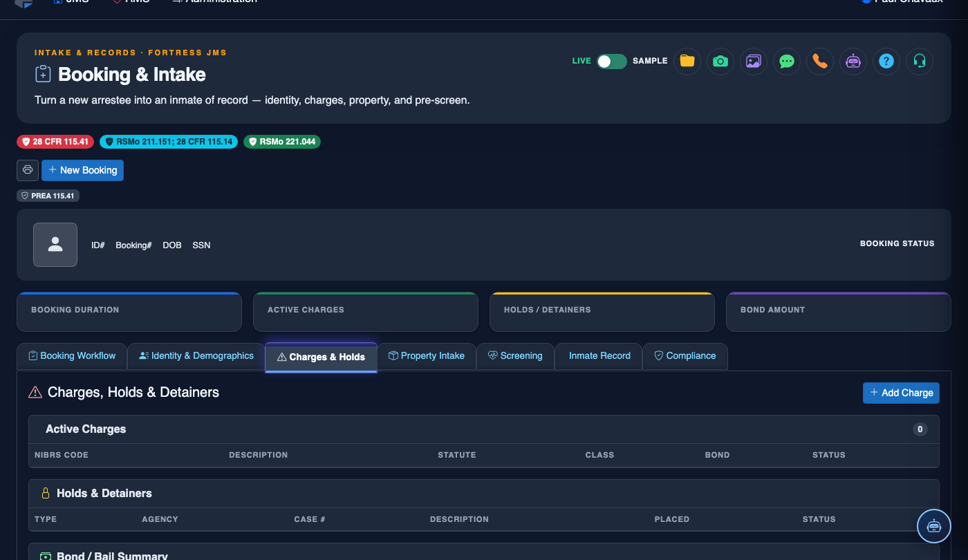This screenshot has width=968, height=560.
Task: Click the cyan RSMo 211.151; 28 CFR 115.14 badge
Action: click(x=169, y=142)
